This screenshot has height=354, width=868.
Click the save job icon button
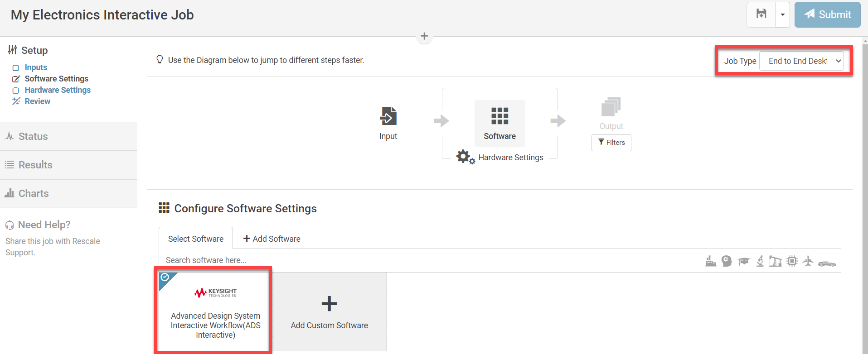(761, 14)
